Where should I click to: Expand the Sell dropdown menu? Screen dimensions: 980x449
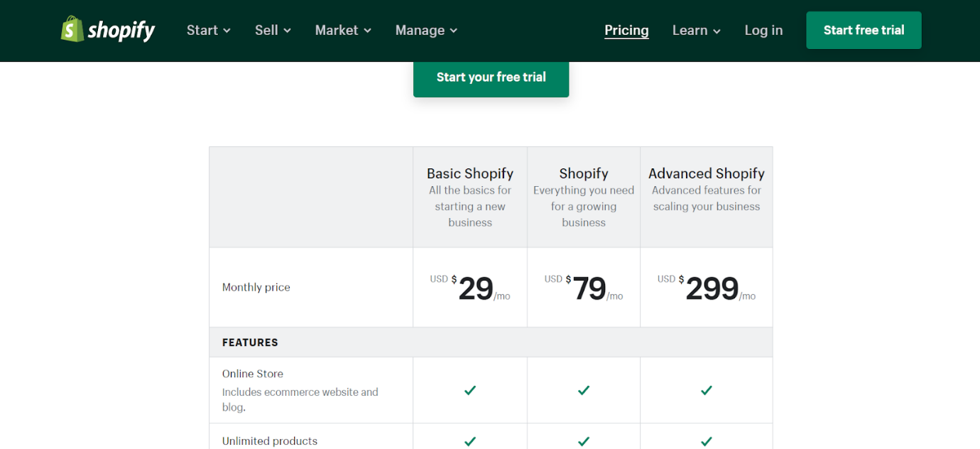point(273,30)
